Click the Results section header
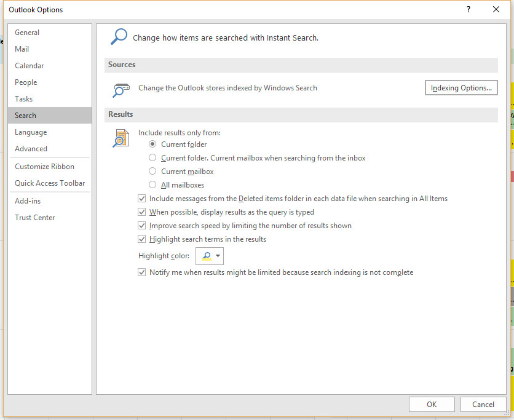514x420 pixels. [x=301, y=114]
